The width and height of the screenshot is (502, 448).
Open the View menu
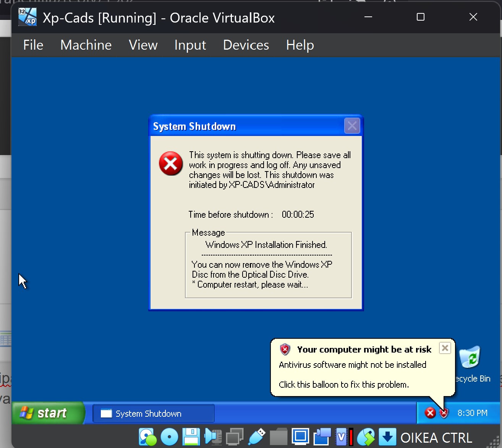[x=143, y=45]
